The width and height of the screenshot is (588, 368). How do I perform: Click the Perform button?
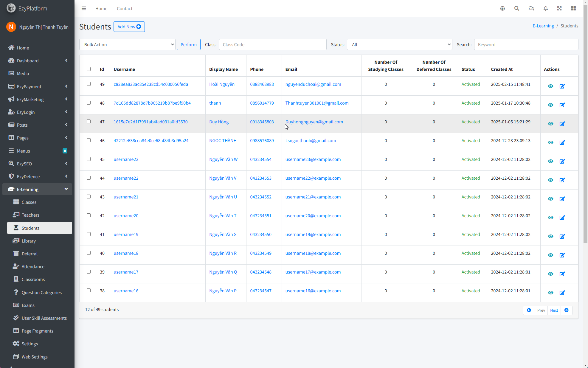coord(189,44)
